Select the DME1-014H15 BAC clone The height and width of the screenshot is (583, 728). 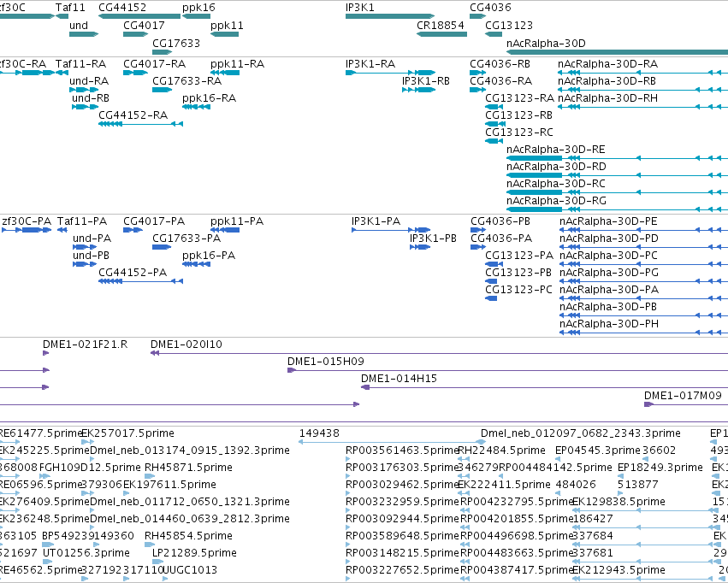point(545,387)
